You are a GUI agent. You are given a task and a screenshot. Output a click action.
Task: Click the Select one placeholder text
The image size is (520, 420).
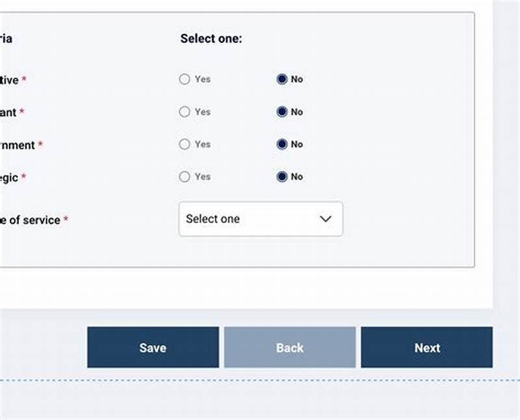click(x=213, y=219)
